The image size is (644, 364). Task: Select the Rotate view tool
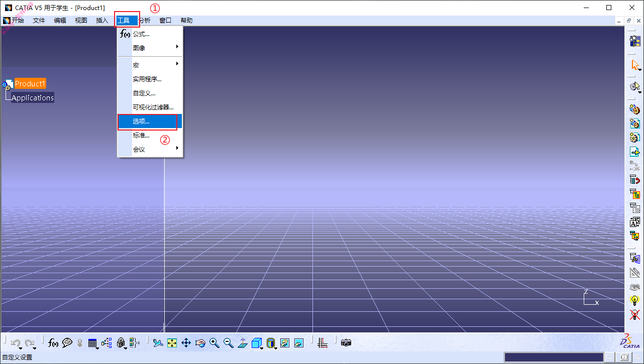click(x=200, y=343)
